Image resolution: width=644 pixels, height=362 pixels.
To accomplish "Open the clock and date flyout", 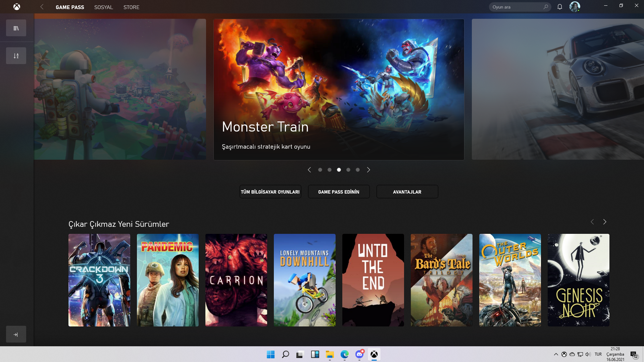I will pos(615,354).
